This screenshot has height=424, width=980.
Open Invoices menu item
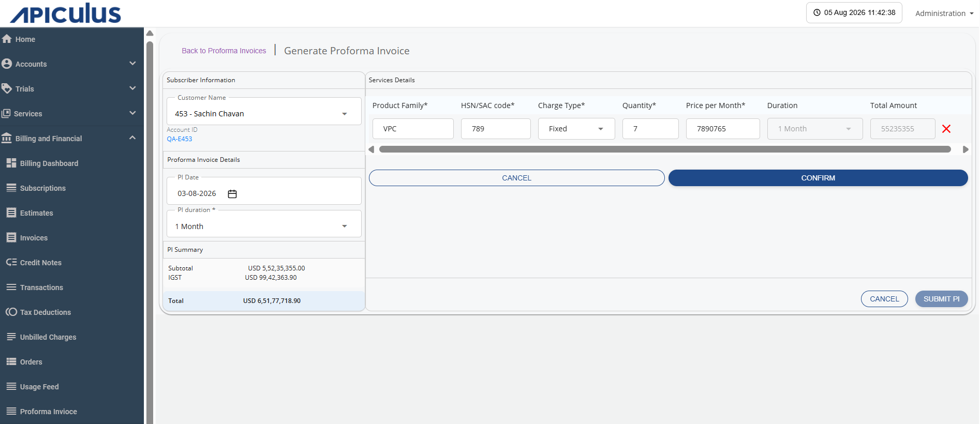[x=34, y=238]
